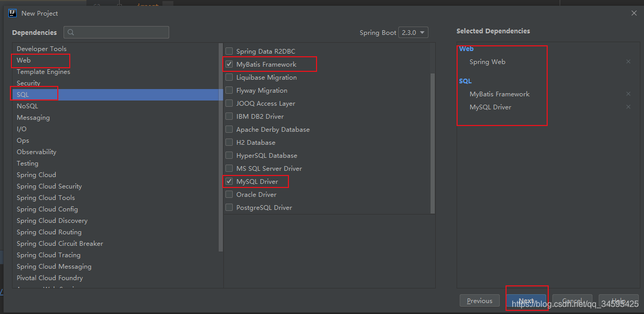The height and width of the screenshot is (314, 644).
Task: Click the Web group heading in Selected Dependencies
Action: tap(466, 48)
